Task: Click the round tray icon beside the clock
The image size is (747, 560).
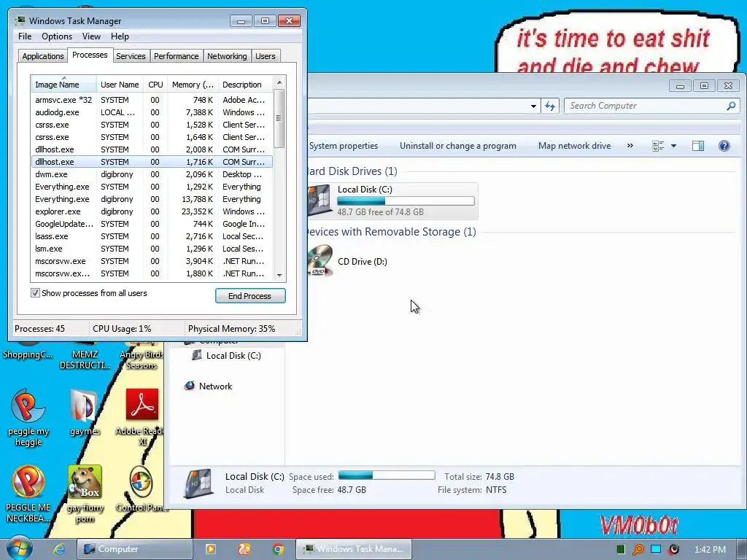Action: tap(673, 549)
